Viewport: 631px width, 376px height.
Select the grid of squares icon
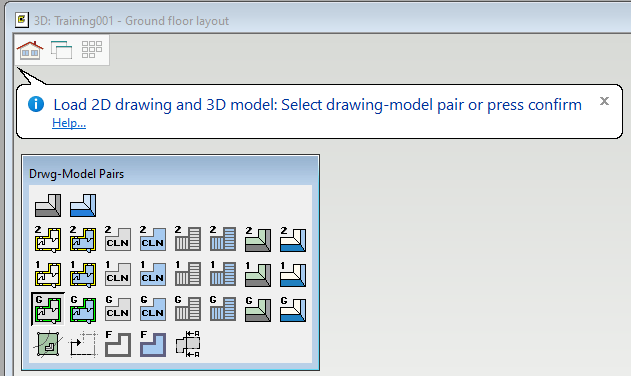[92, 50]
